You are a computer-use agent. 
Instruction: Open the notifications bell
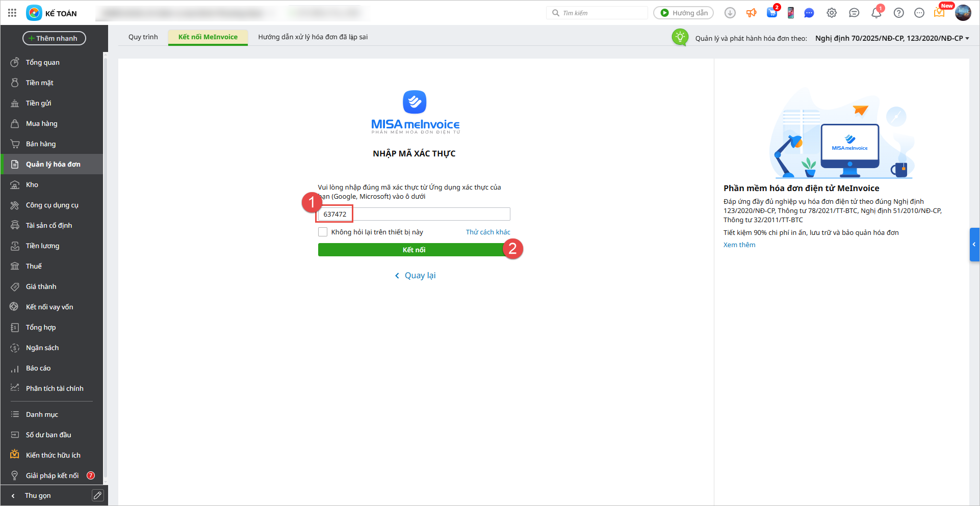tap(876, 13)
